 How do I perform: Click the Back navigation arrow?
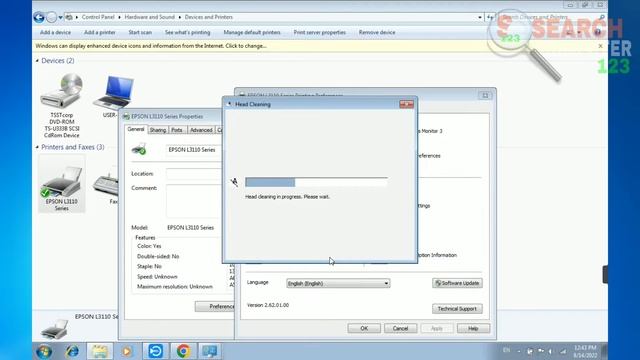[x=39, y=17]
